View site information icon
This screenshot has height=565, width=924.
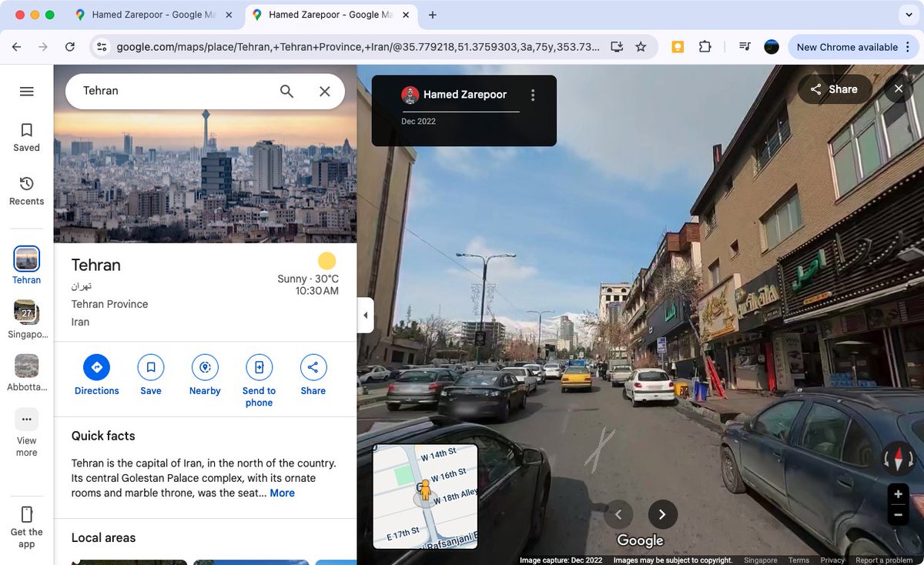click(x=102, y=47)
